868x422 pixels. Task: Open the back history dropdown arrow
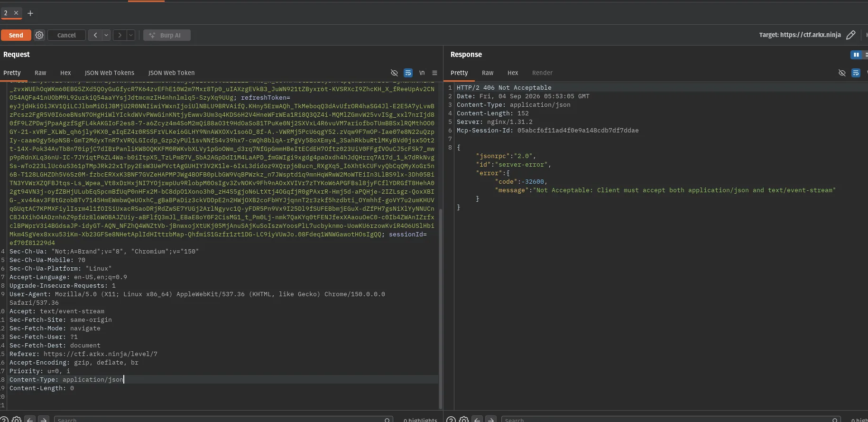click(106, 35)
